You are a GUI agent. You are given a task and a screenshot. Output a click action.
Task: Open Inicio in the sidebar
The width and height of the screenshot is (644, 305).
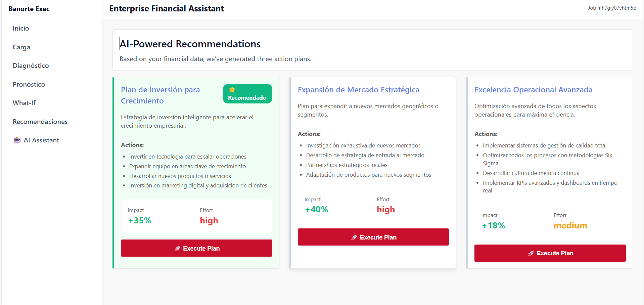click(21, 29)
